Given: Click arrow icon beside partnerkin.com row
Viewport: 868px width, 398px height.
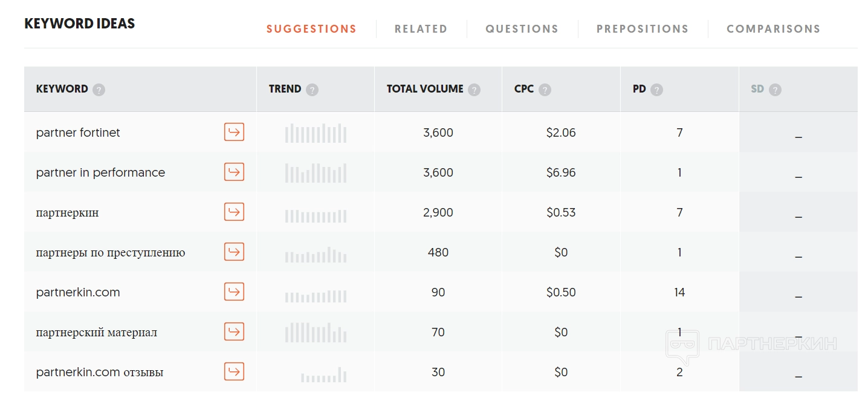Looking at the screenshot, I should click(234, 292).
